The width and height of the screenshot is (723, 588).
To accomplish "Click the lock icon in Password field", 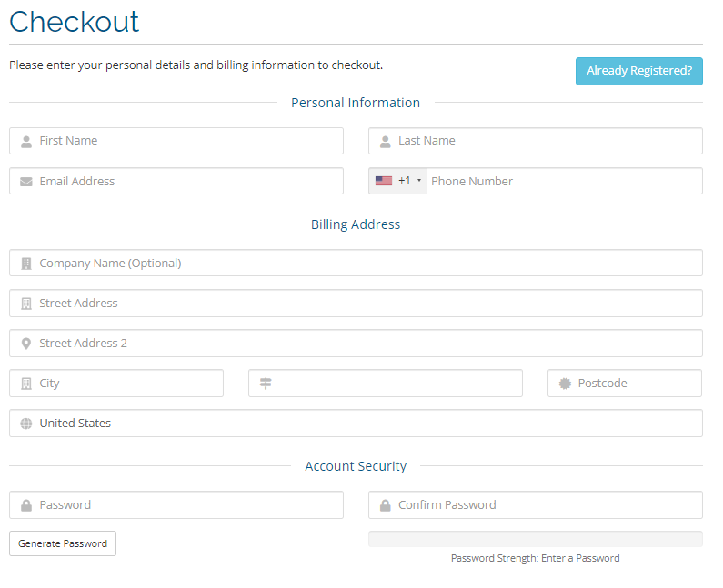I will pyautogui.click(x=26, y=505).
